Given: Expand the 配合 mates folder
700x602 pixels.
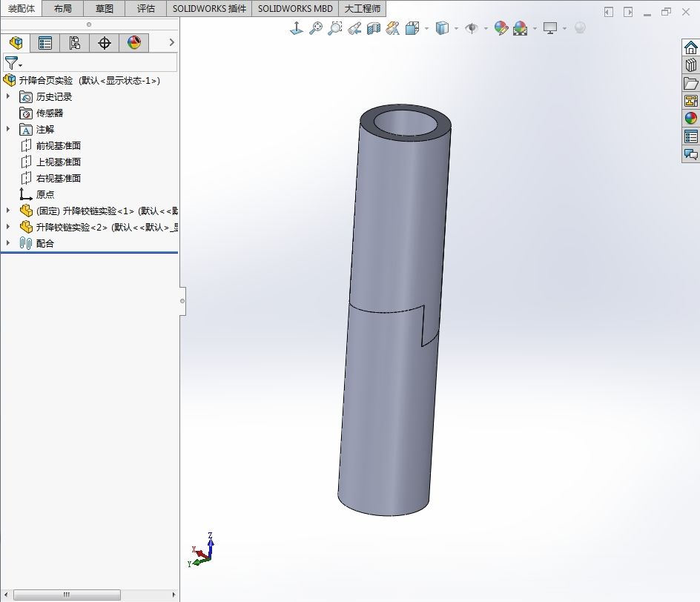Looking at the screenshot, I should (8, 243).
